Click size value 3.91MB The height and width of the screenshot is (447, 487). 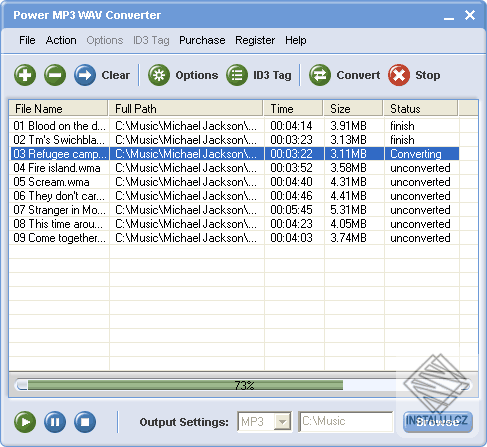(348, 126)
